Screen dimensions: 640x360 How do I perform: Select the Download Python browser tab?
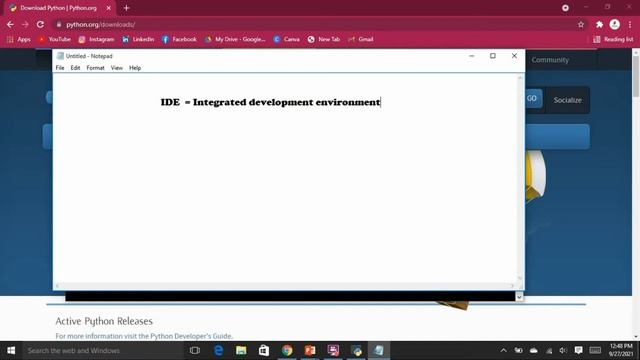click(x=58, y=8)
